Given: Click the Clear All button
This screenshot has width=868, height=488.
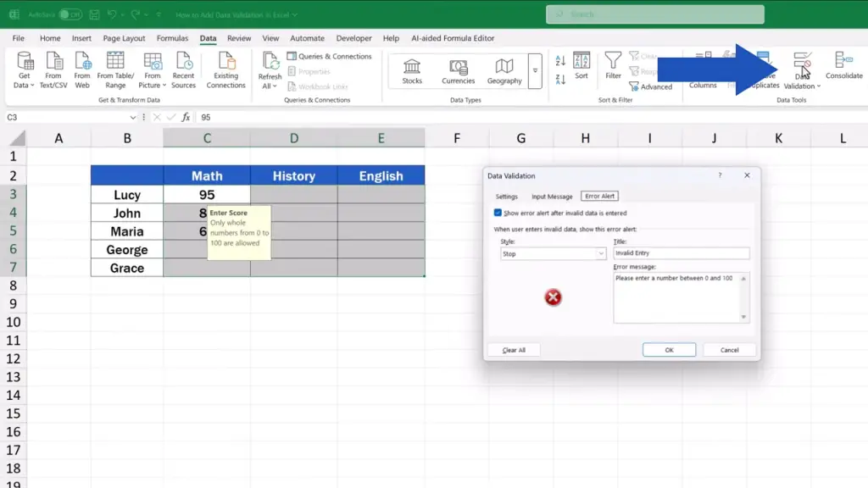Looking at the screenshot, I should tap(514, 350).
